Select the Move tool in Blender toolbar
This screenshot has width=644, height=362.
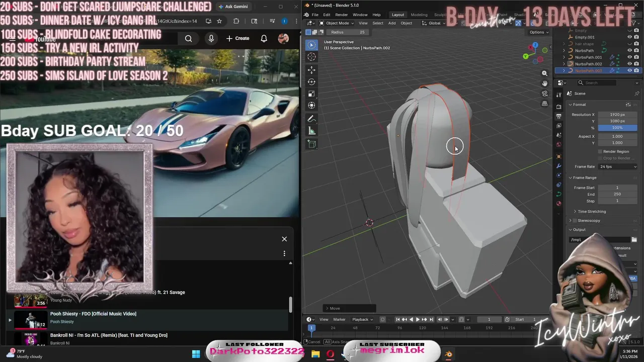[311, 70]
